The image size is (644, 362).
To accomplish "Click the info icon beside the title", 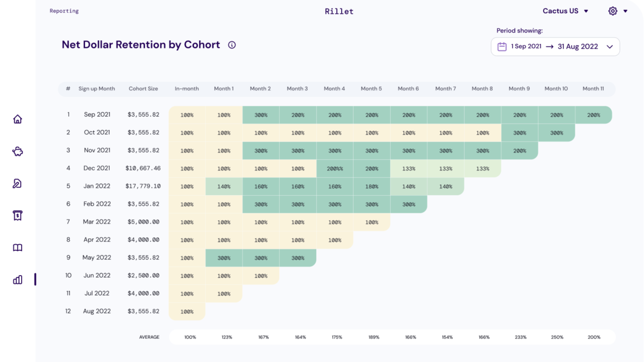I will tap(232, 45).
